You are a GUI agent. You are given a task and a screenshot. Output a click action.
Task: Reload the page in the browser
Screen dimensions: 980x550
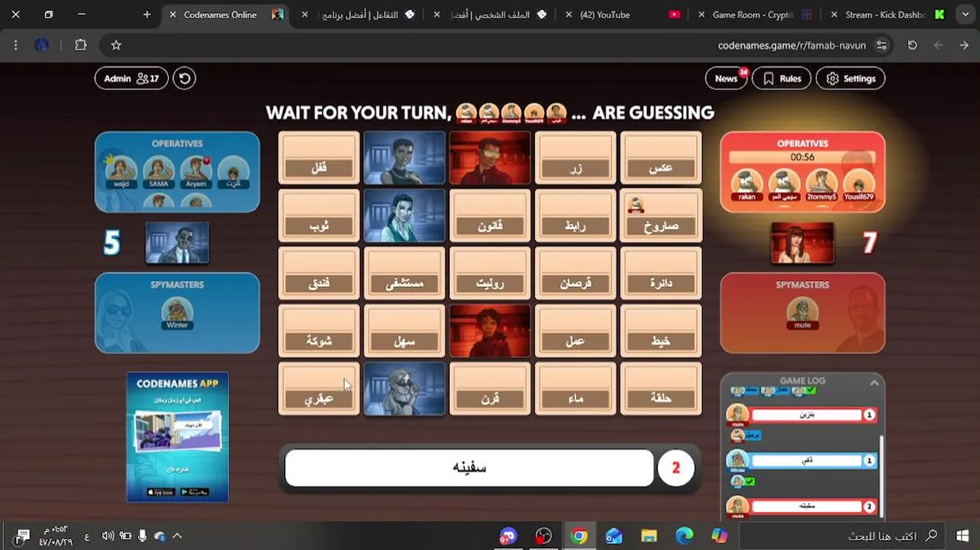point(912,45)
